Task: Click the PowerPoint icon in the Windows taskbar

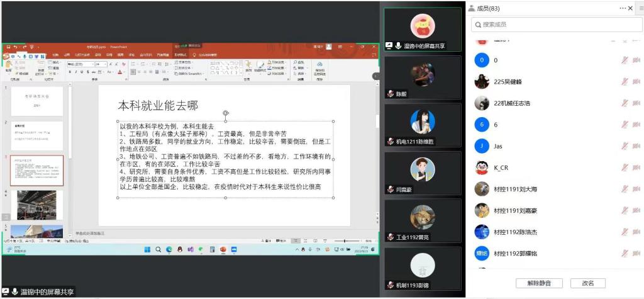Action: coord(223,250)
